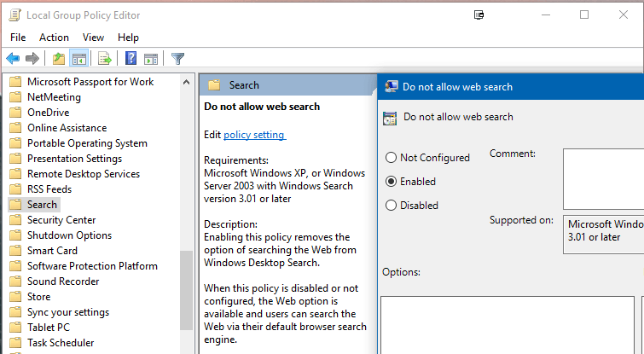644x354 pixels.
Task: Click the Supported on text box
Action: point(603,235)
